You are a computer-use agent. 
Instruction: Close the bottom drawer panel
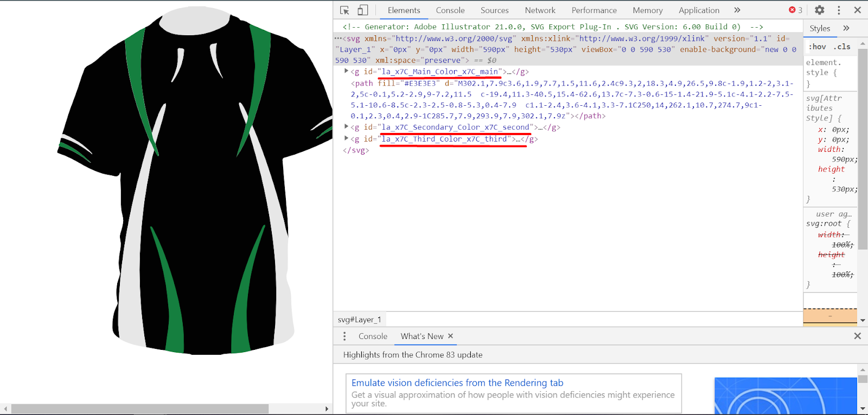[857, 336]
